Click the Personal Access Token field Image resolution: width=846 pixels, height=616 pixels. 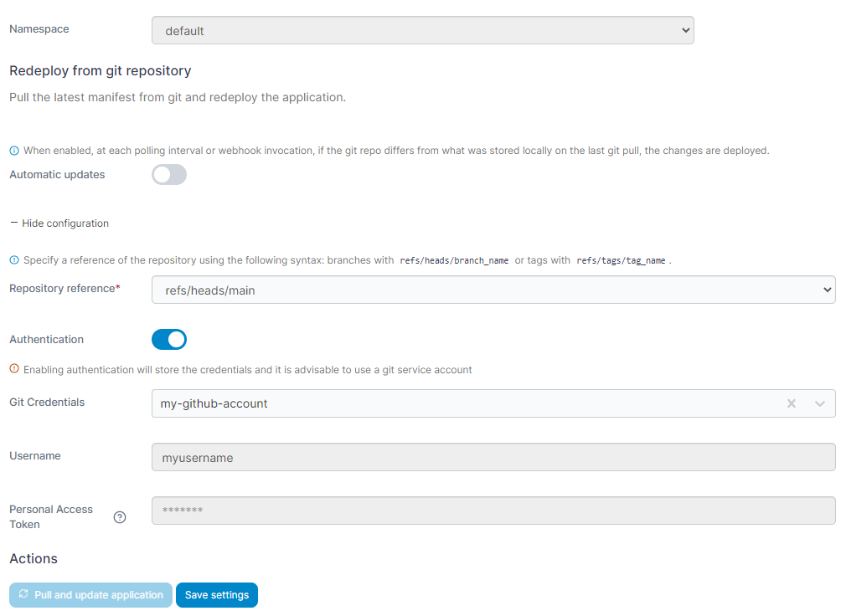click(493, 511)
